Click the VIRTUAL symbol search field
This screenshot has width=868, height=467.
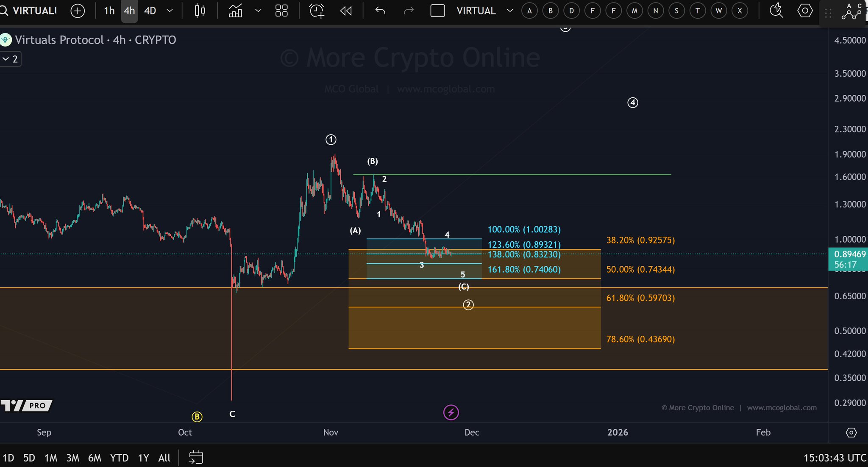[x=34, y=11]
